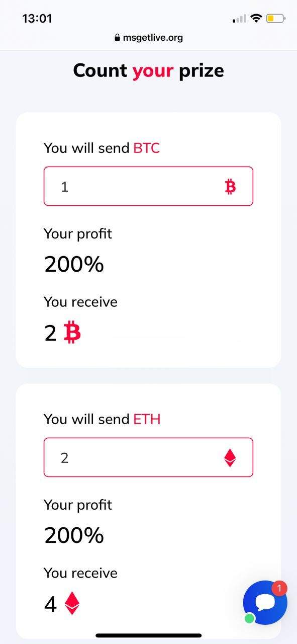Tap the cellular signal bars icon
Viewport: 297px width, 644px height.
tap(239, 19)
